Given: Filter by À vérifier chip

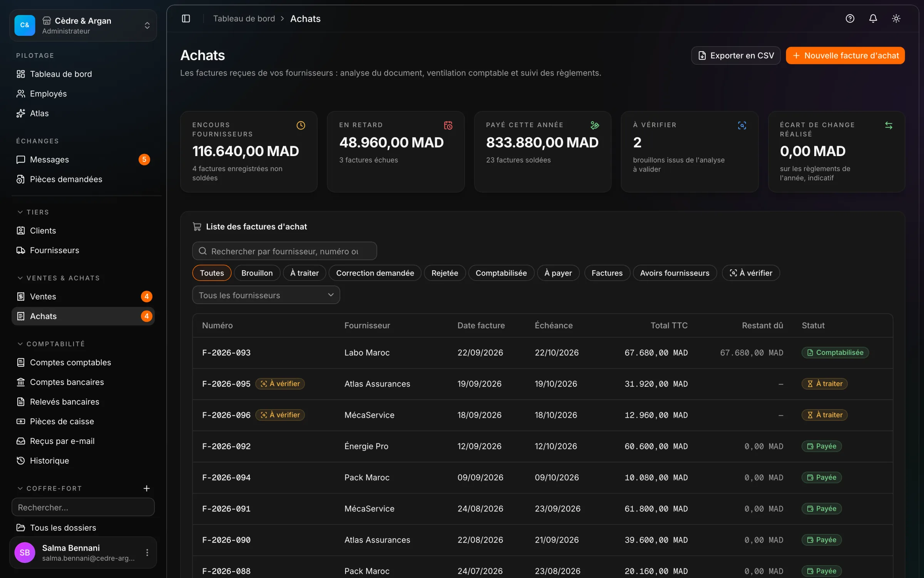Looking at the screenshot, I should click(x=751, y=273).
